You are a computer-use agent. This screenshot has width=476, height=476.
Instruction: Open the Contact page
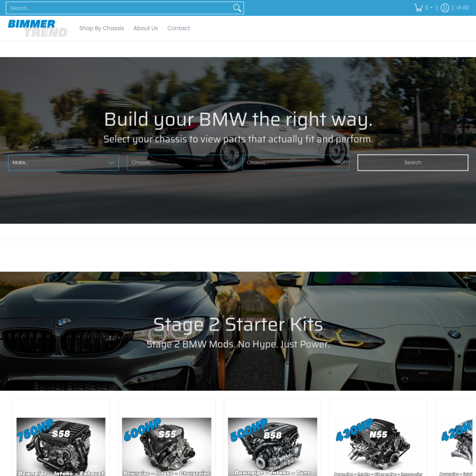point(179,28)
